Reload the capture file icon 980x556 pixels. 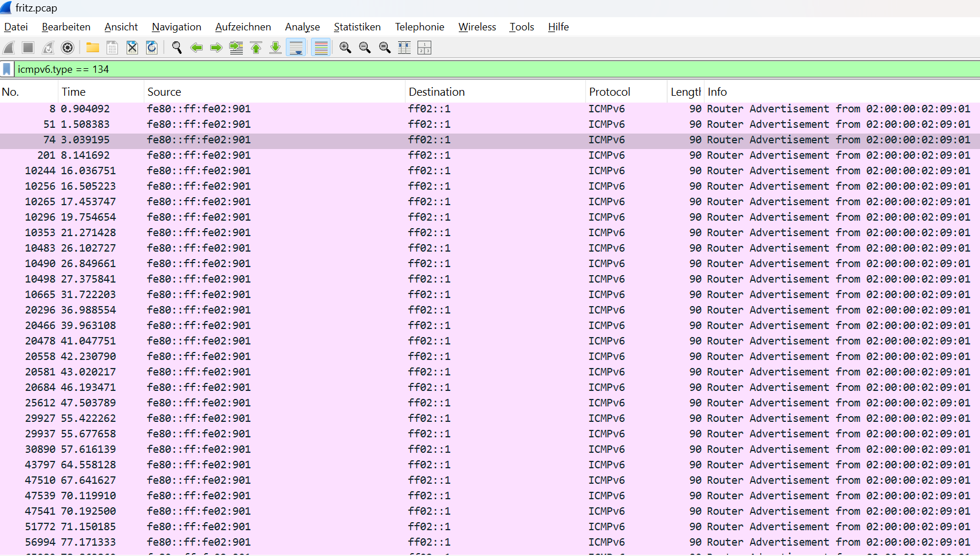click(152, 48)
